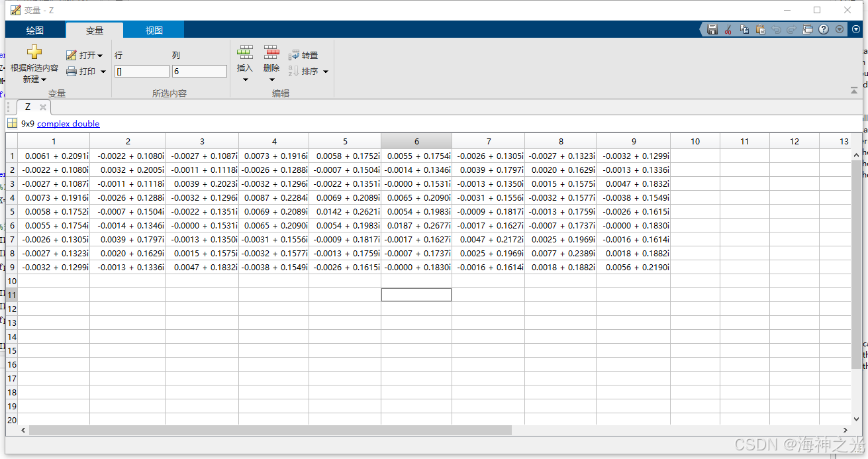Click the vertical scrollbar thumb
The image size is (868, 459).
pos(857,264)
